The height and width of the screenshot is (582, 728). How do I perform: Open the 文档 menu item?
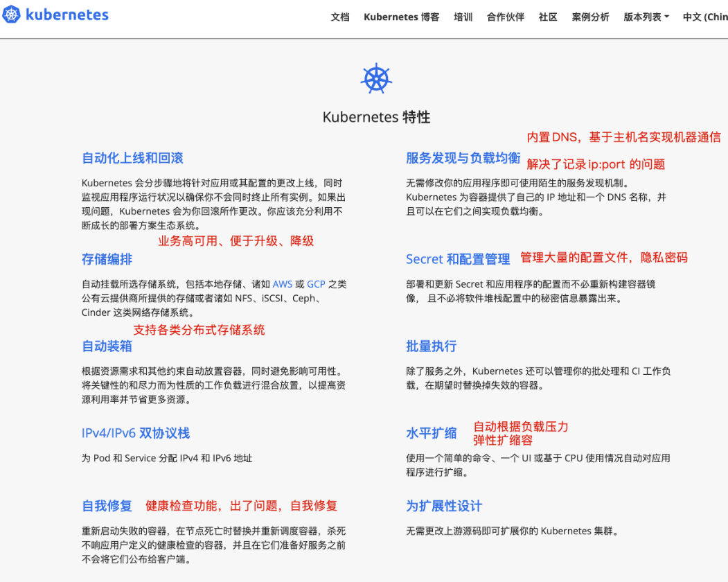coord(340,17)
